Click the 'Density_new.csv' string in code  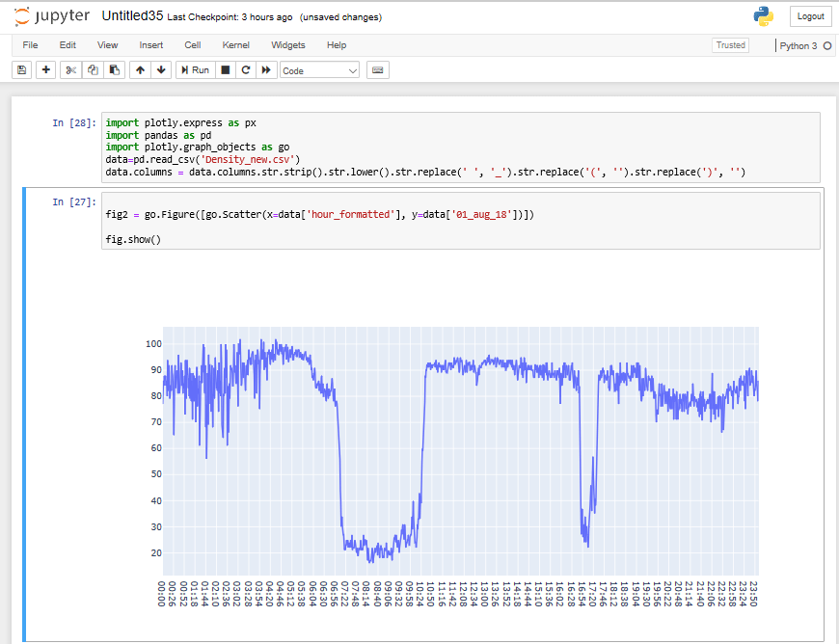248,159
